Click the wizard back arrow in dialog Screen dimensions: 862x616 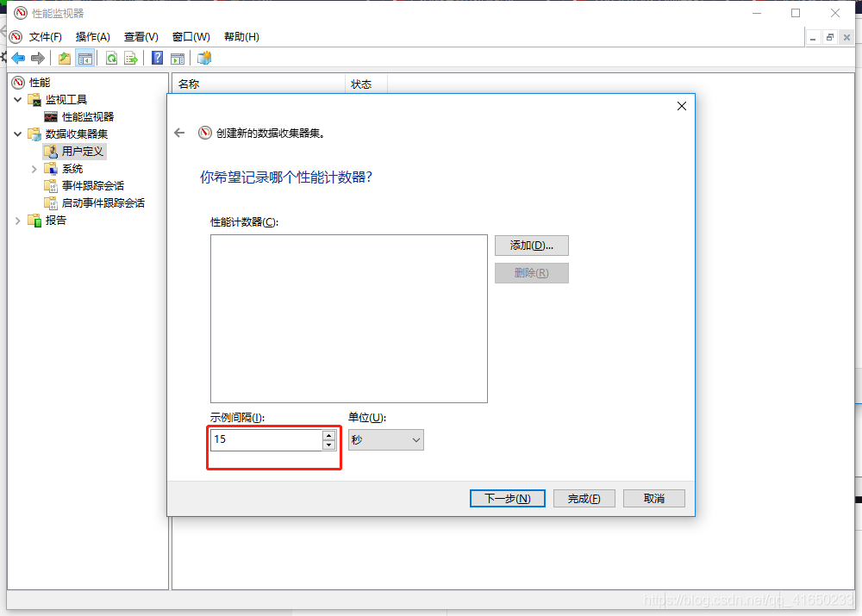(x=179, y=133)
